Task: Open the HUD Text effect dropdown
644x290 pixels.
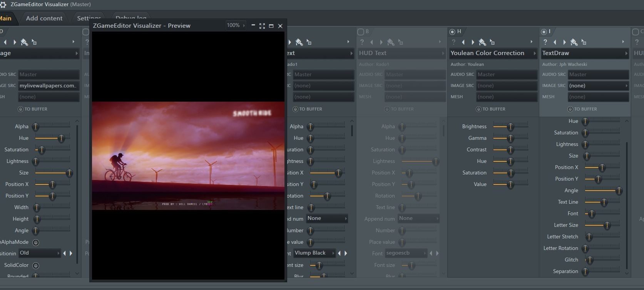Action: point(401,53)
